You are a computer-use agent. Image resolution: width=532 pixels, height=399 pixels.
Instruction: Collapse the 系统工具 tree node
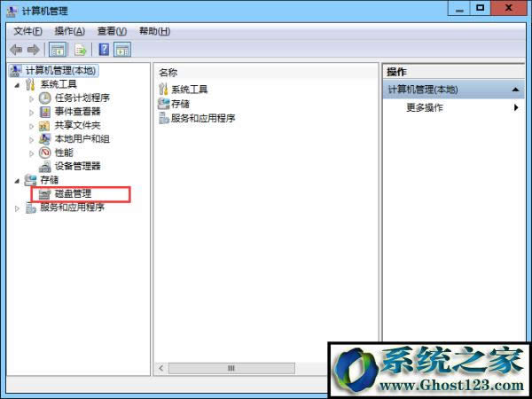click(17, 85)
